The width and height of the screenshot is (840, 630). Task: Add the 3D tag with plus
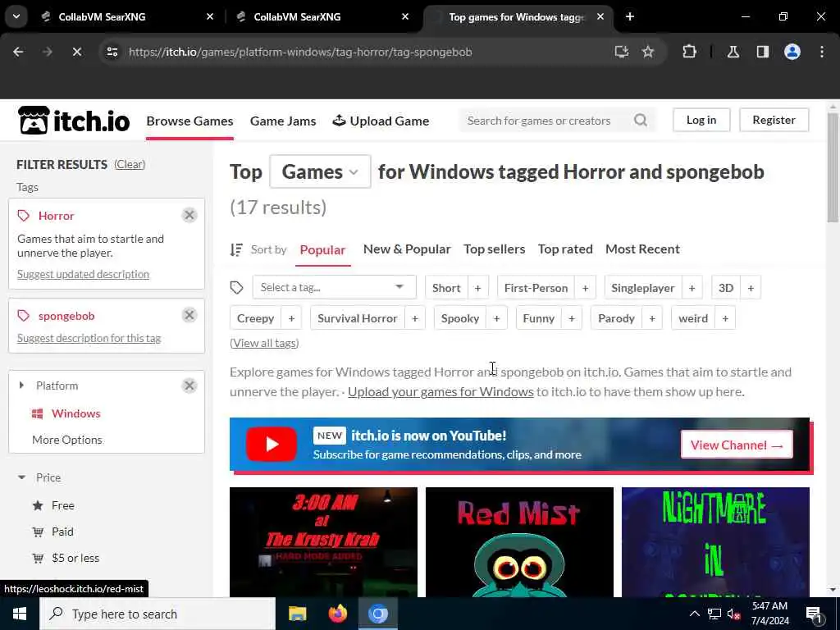[751, 288]
